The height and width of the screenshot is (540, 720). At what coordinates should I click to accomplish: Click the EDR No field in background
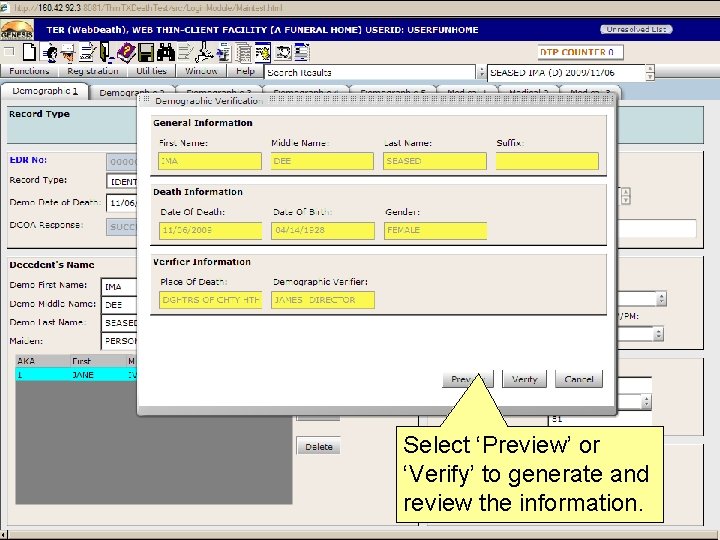122,162
